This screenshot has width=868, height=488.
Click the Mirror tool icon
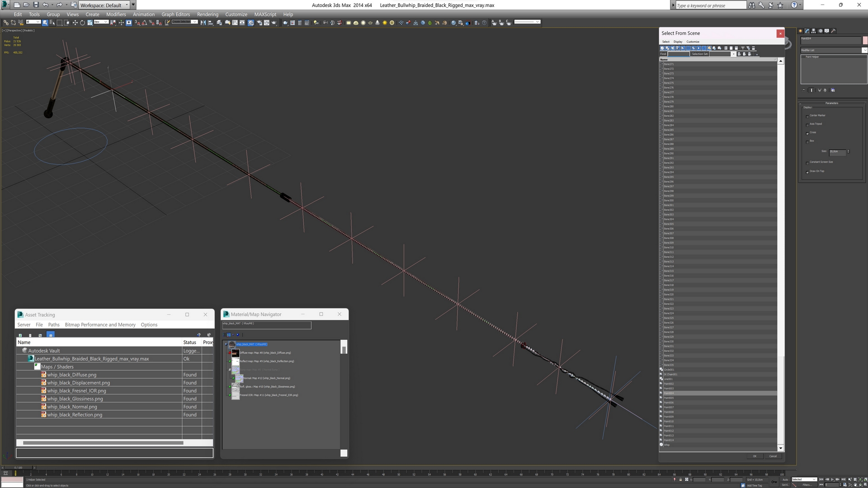point(203,23)
